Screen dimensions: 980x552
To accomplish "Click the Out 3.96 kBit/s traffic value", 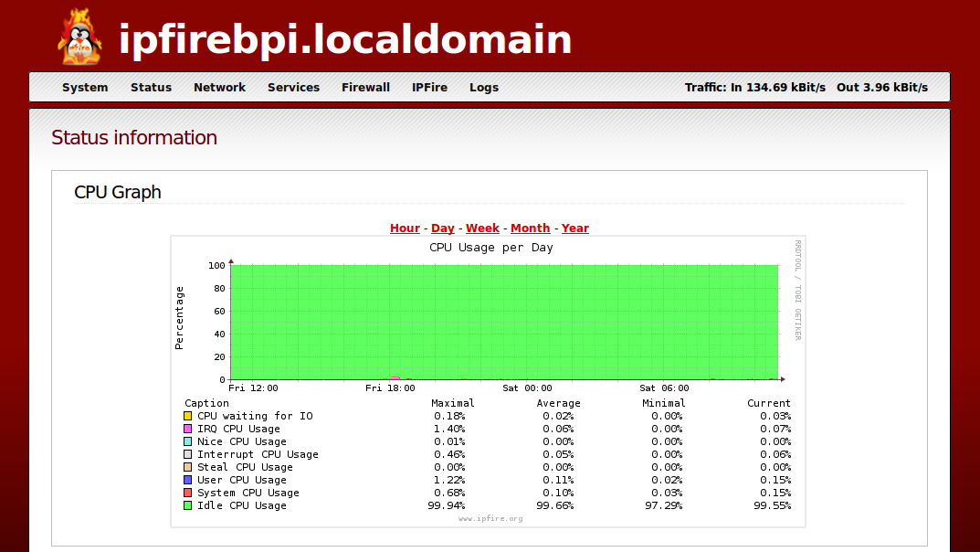I will point(882,88).
